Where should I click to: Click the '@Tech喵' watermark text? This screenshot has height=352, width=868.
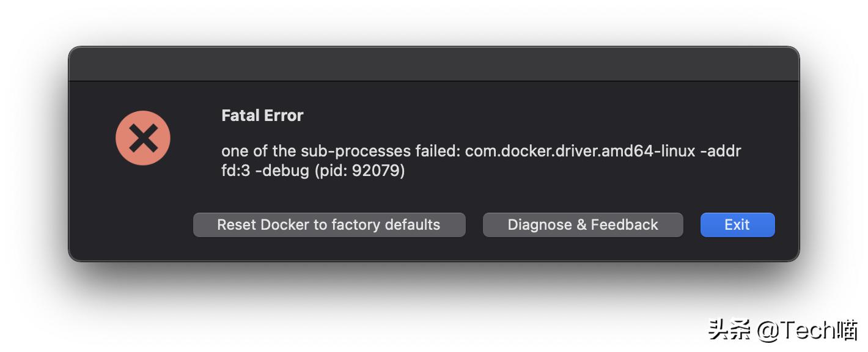point(807,331)
